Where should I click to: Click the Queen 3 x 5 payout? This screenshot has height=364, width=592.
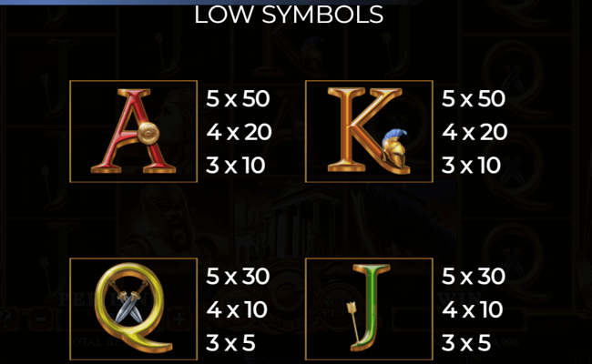pyautogui.click(x=230, y=343)
